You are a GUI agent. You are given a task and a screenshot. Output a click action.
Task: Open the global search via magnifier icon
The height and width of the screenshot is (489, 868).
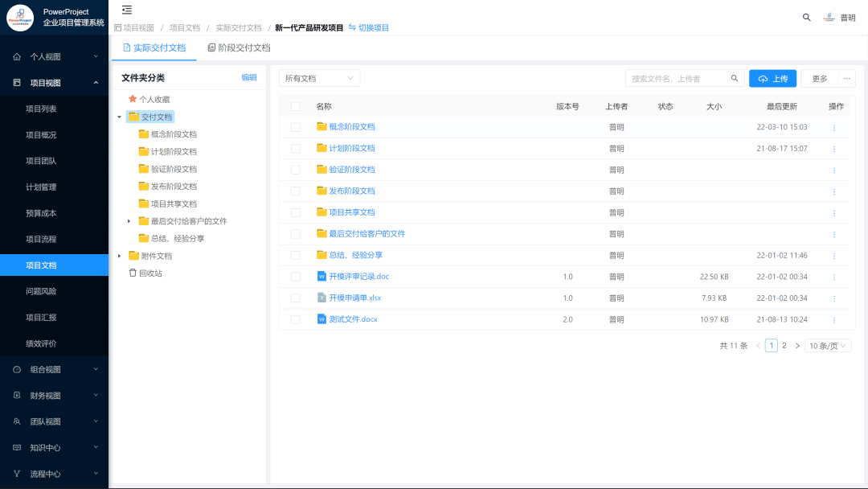(807, 16)
